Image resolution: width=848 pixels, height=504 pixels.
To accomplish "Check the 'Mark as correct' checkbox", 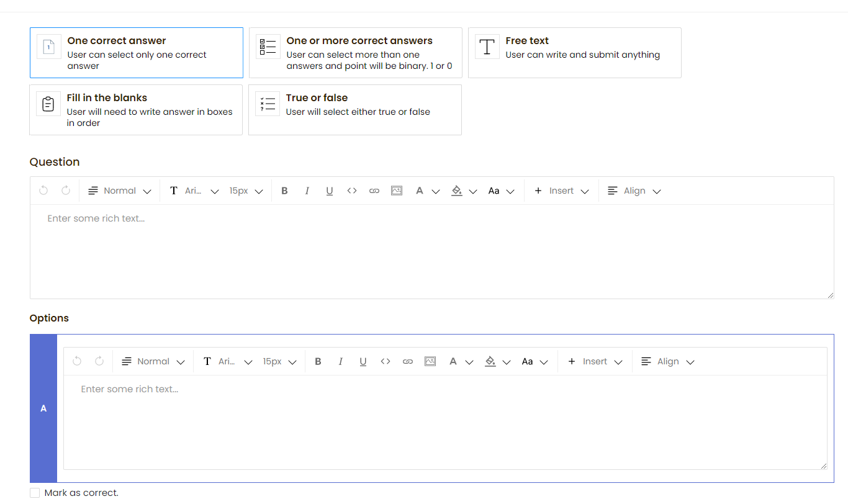I will pos(35,493).
